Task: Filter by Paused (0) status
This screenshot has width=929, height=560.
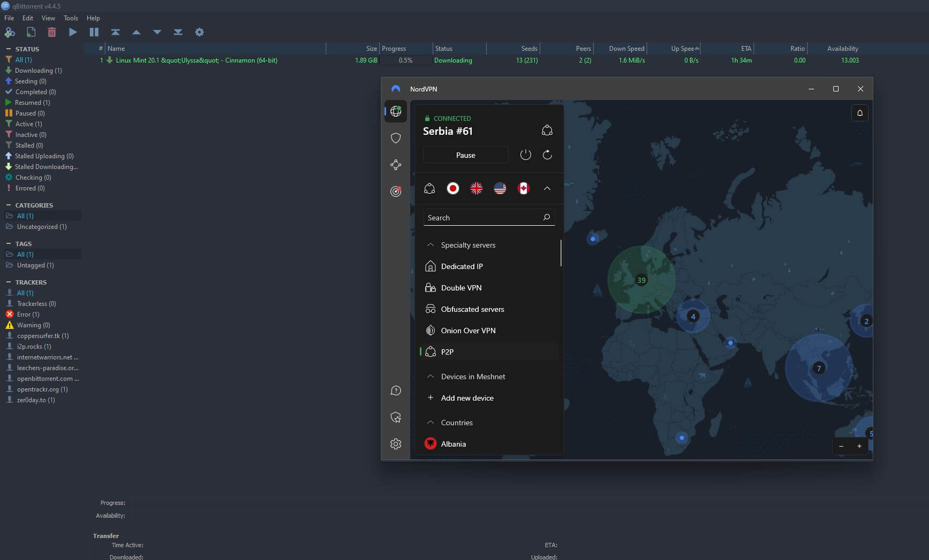Action: tap(29, 113)
